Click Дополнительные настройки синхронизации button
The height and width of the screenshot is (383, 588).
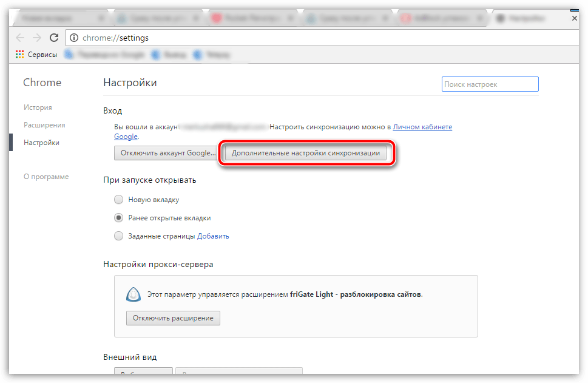click(x=306, y=153)
